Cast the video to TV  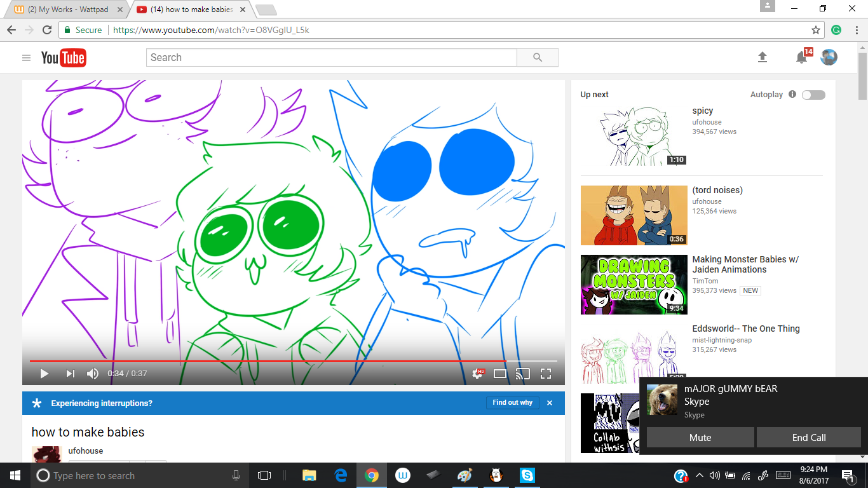522,374
